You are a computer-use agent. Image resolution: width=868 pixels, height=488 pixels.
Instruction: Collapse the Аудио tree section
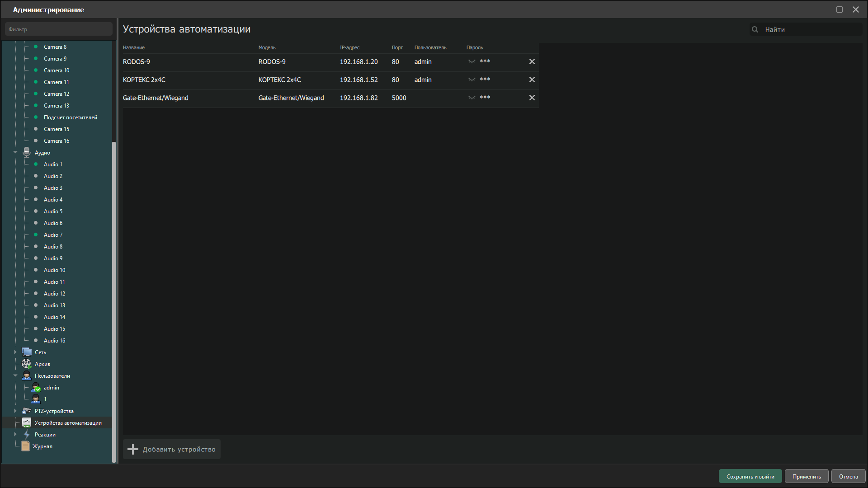click(x=15, y=153)
